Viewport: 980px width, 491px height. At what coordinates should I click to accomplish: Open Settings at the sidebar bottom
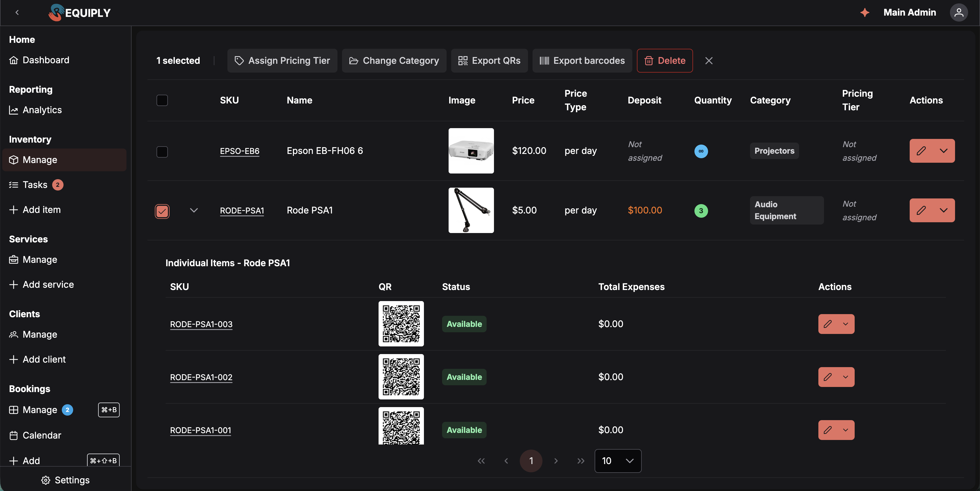click(66, 480)
